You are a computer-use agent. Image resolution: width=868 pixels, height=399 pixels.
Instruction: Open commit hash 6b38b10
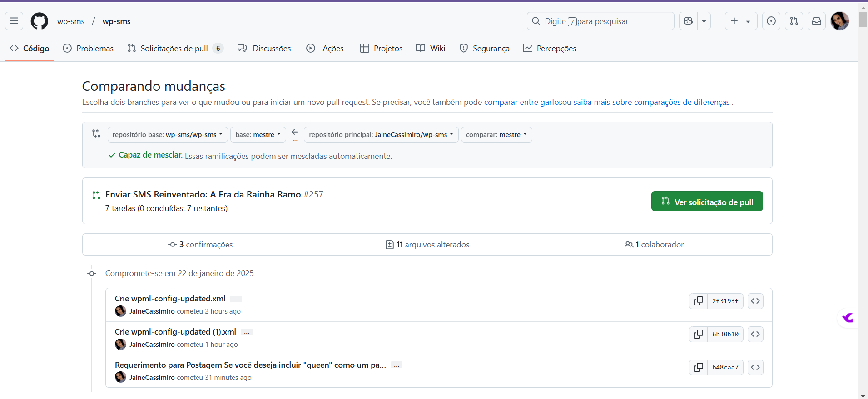tap(725, 334)
